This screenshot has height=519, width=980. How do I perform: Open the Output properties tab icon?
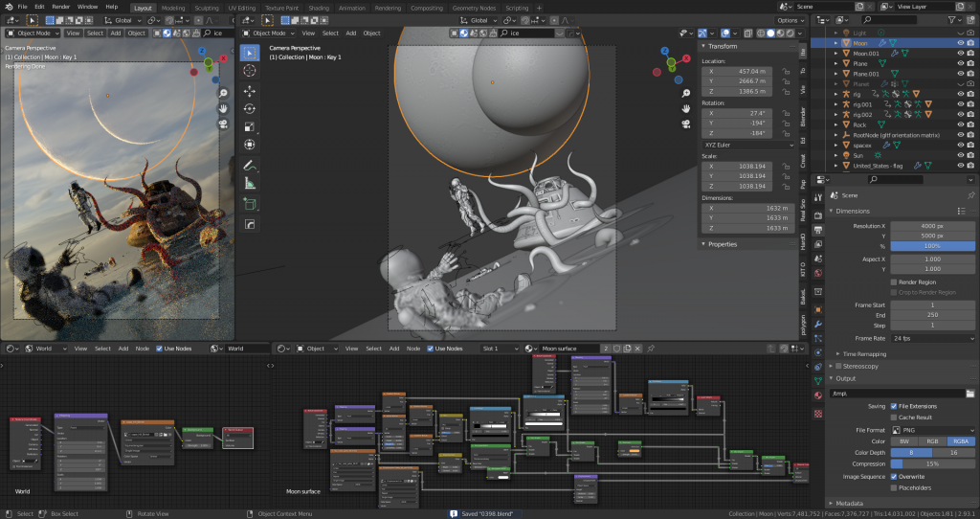[x=818, y=230]
